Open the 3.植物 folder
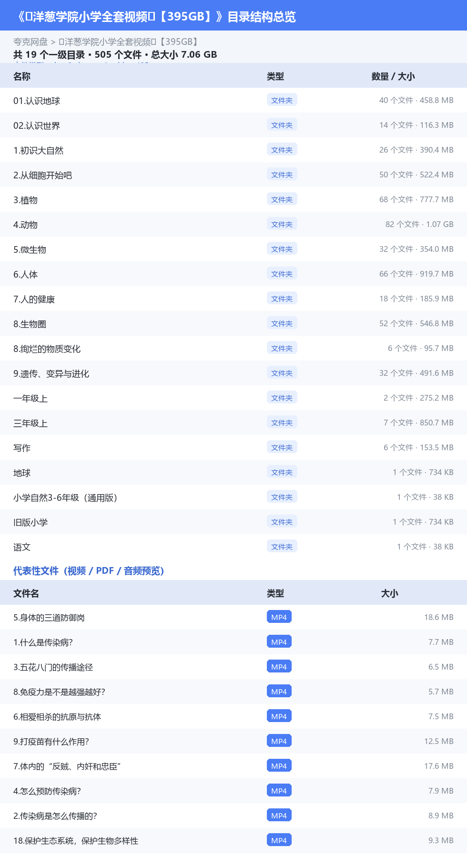The image size is (467, 868). (x=25, y=200)
